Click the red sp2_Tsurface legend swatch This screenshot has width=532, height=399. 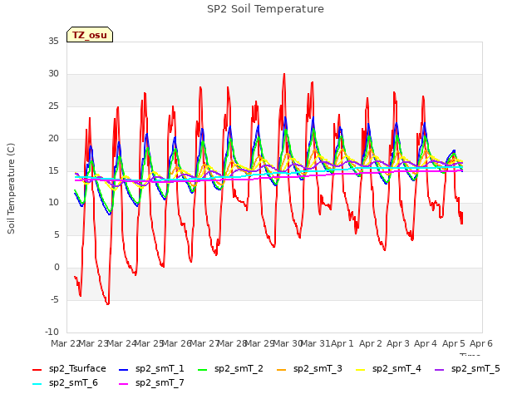37,369
